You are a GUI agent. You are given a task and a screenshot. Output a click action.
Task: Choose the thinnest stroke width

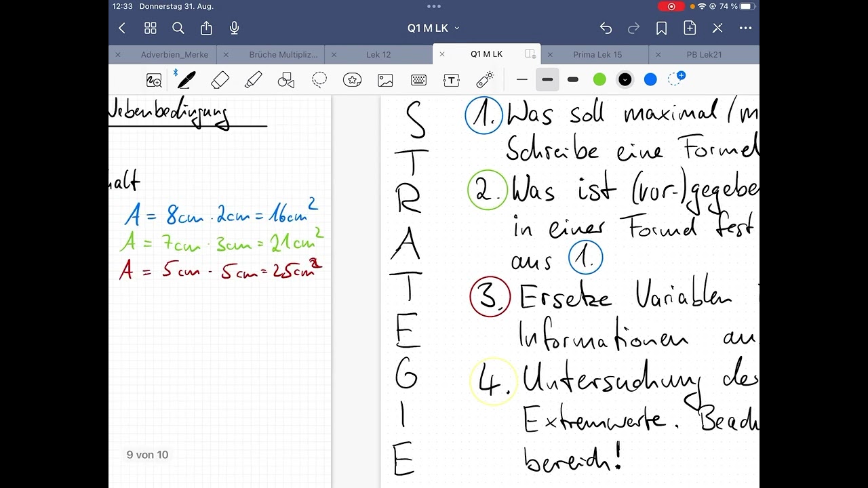tap(521, 80)
